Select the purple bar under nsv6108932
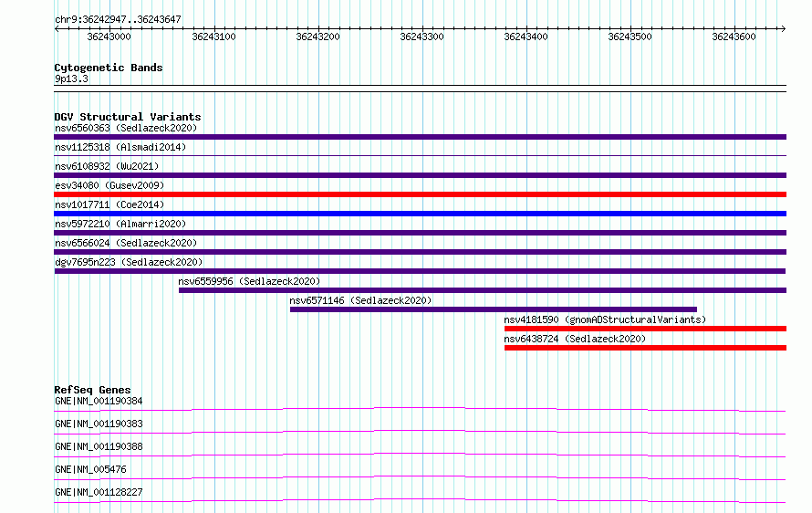This screenshot has height=513, width=812. click(x=420, y=175)
